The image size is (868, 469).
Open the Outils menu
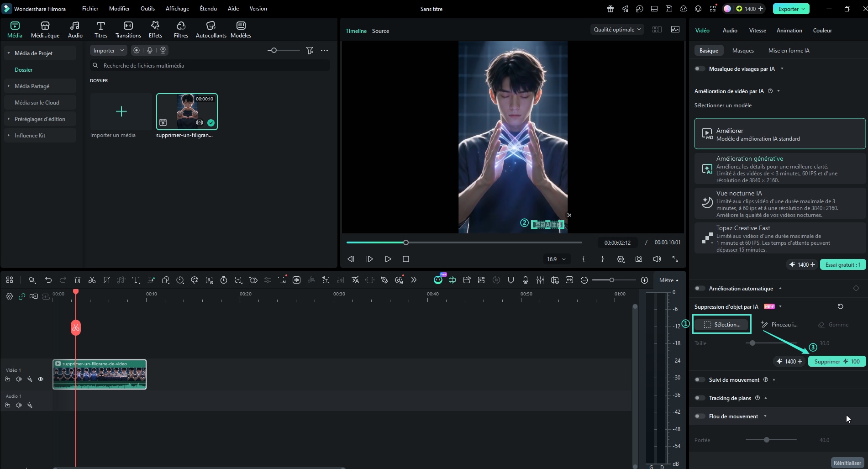coord(147,9)
